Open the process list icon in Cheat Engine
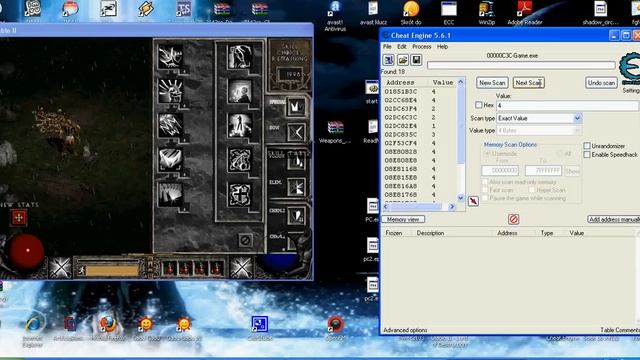 pos(388,60)
